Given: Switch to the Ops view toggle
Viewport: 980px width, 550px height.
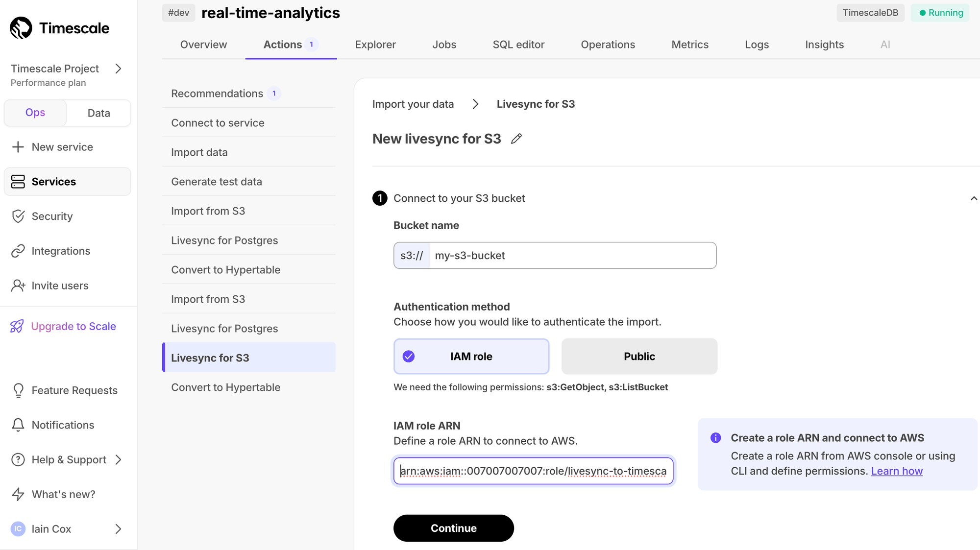Looking at the screenshot, I should [35, 113].
